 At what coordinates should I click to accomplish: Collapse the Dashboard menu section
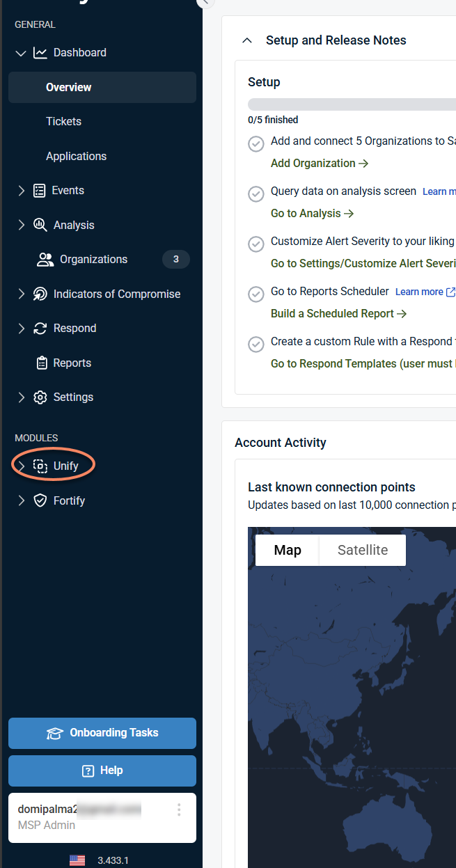click(x=21, y=53)
